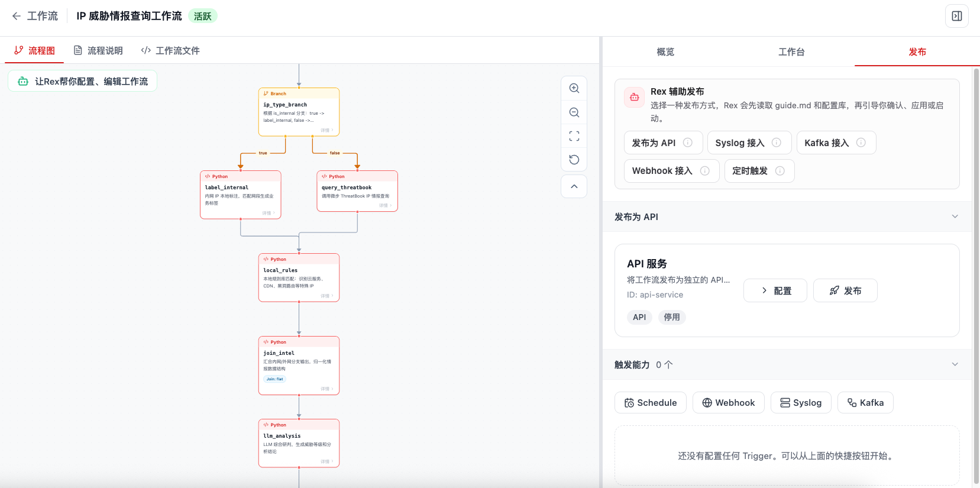Switch to the 概览 tab

coord(665,52)
